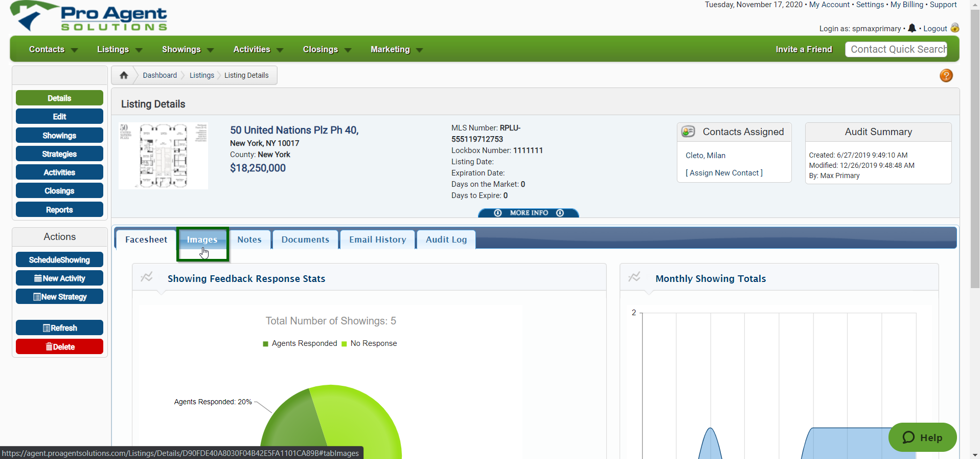The height and width of the screenshot is (459, 980).
Task: Click the down arrow icon left of MORE INFO
Action: coord(498,213)
